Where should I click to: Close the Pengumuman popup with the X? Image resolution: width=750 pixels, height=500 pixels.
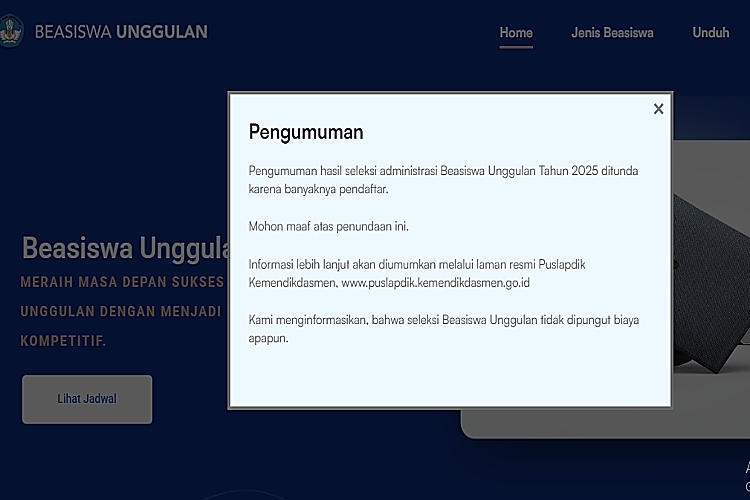tap(658, 109)
